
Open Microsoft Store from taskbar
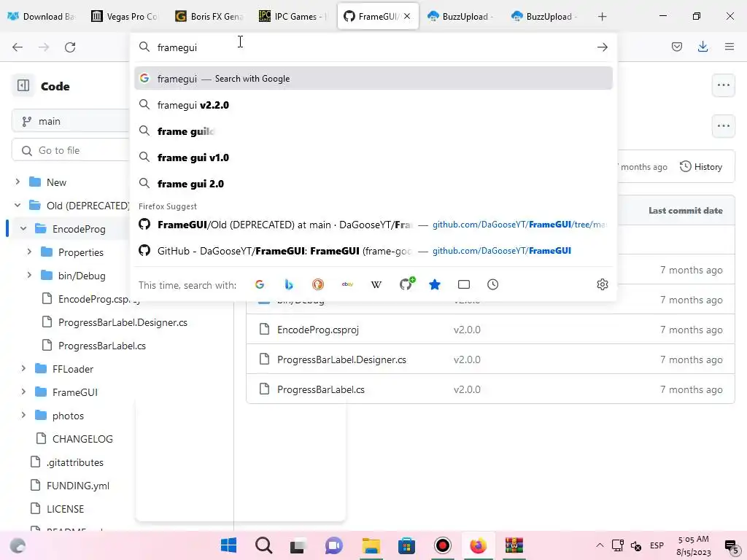(406, 545)
